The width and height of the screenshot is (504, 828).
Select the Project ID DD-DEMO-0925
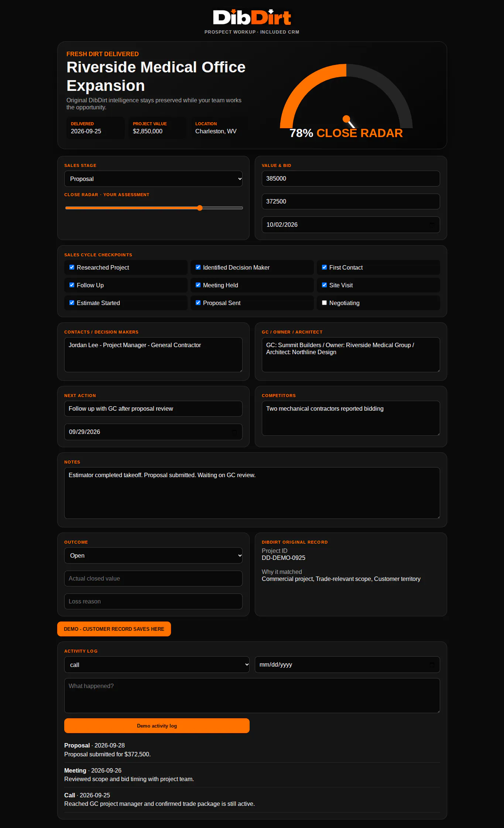click(x=284, y=558)
